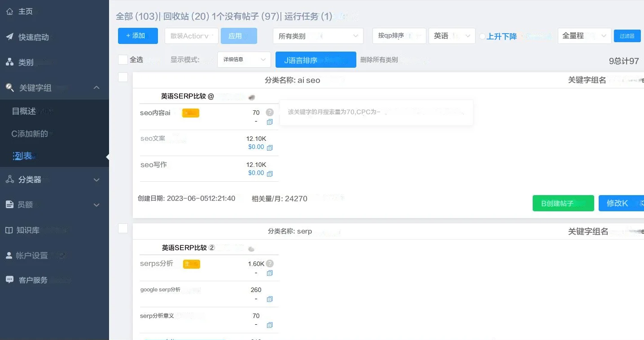Open the 散装Action dropdown

click(x=192, y=36)
